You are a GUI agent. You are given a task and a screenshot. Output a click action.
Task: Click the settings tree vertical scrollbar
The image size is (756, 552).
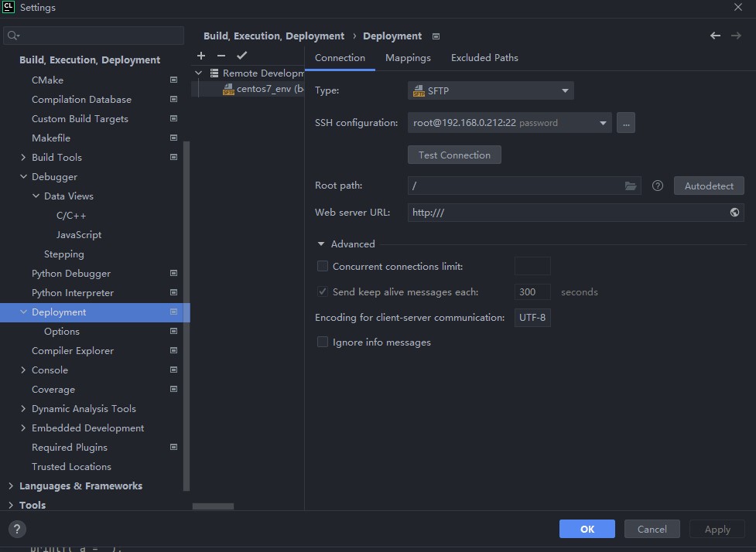pyautogui.click(x=186, y=316)
